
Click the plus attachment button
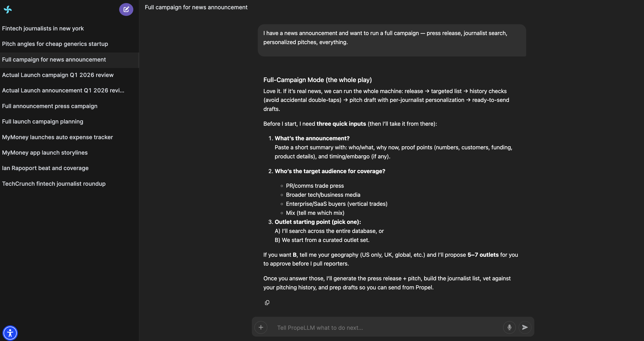point(261,327)
